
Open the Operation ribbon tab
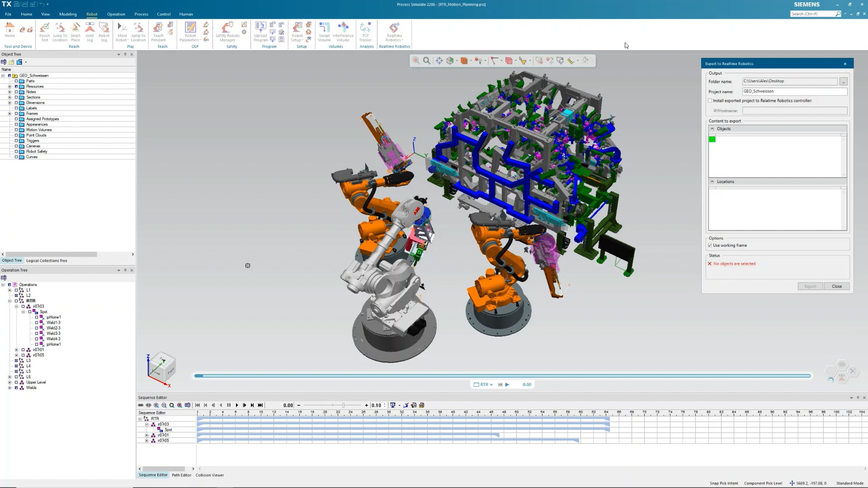[x=116, y=14]
